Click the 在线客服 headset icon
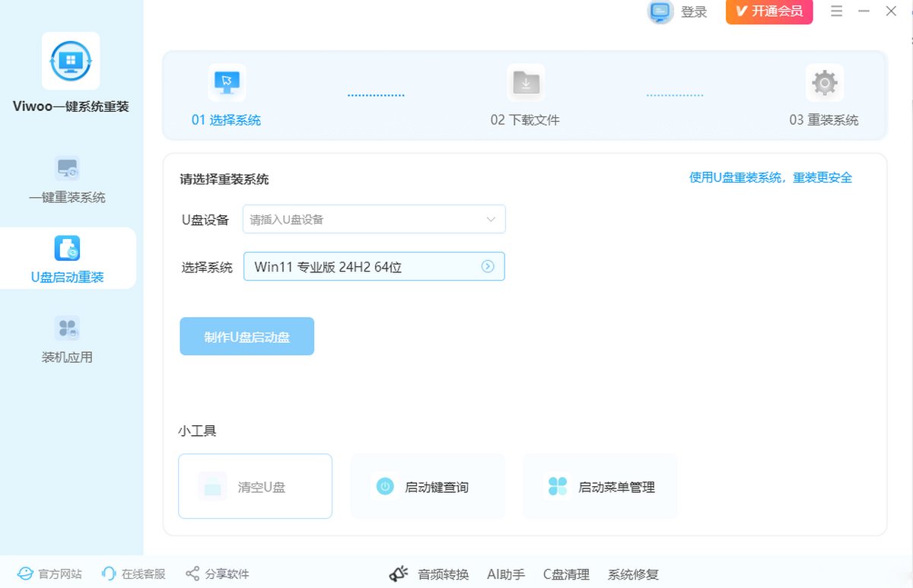Viewport: 913px width, 588px height. (x=109, y=574)
